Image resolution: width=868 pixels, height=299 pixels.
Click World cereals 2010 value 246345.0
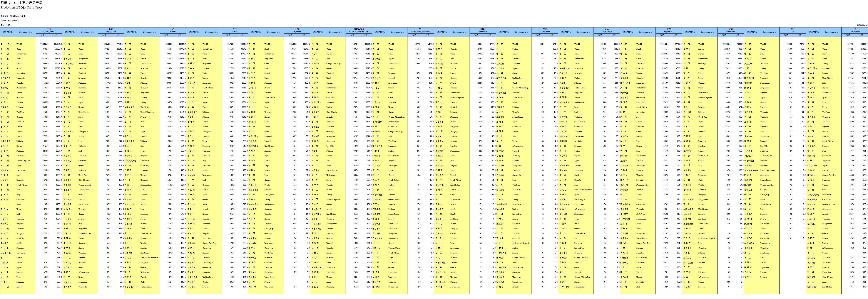(44, 44)
